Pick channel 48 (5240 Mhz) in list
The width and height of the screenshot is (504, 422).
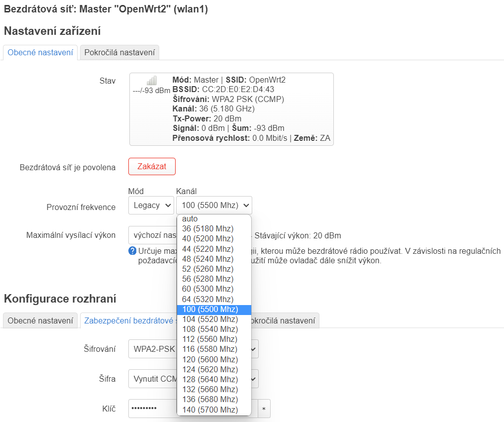click(x=207, y=259)
